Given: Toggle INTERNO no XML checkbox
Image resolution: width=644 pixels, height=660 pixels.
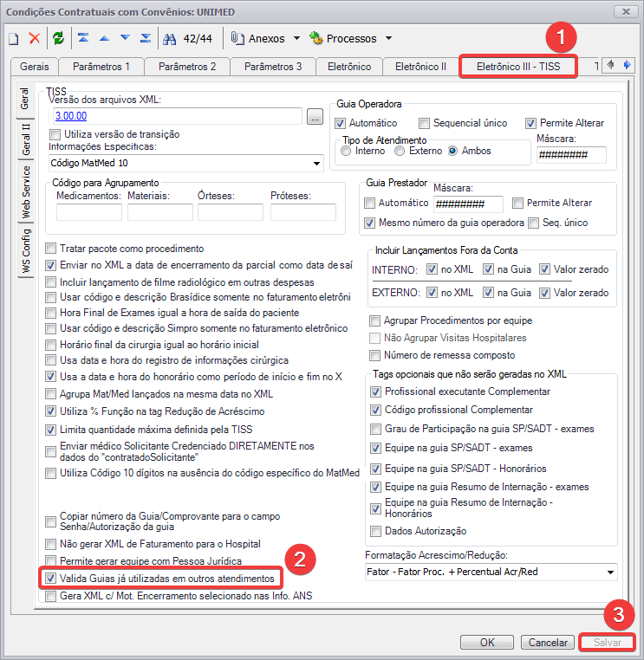Looking at the screenshot, I should [x=432, y=269].
